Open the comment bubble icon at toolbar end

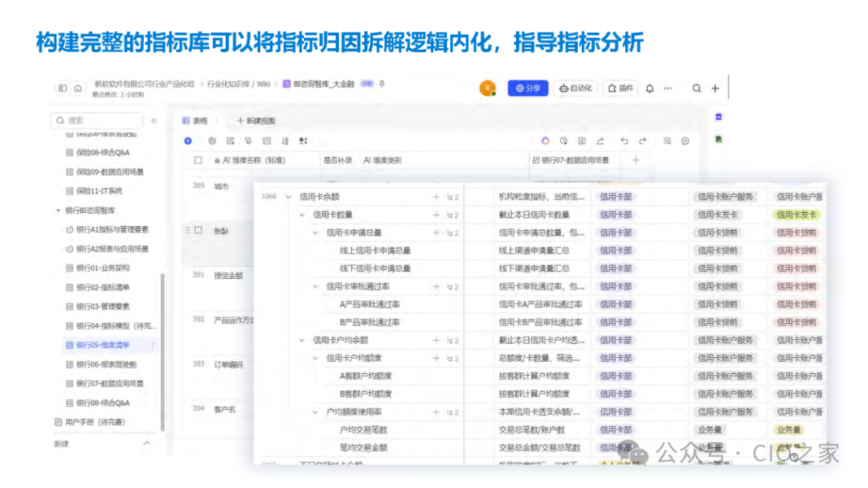(x=686, y=141)
